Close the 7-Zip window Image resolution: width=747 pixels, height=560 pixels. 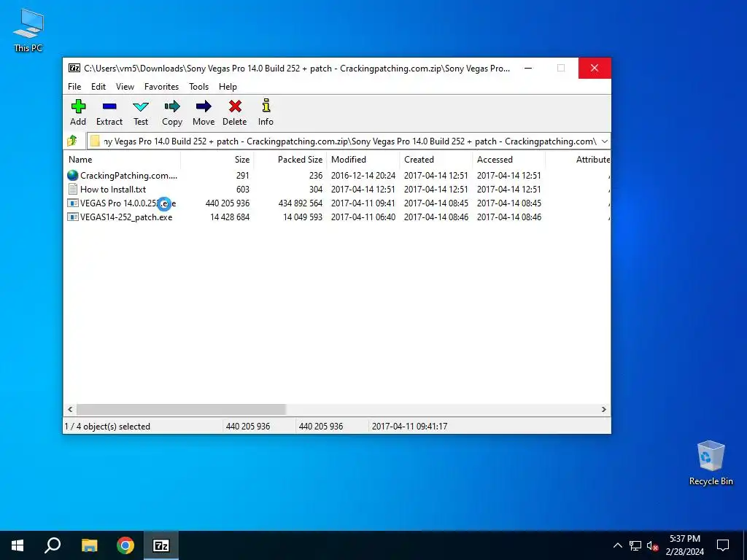(x=594, y=68)
